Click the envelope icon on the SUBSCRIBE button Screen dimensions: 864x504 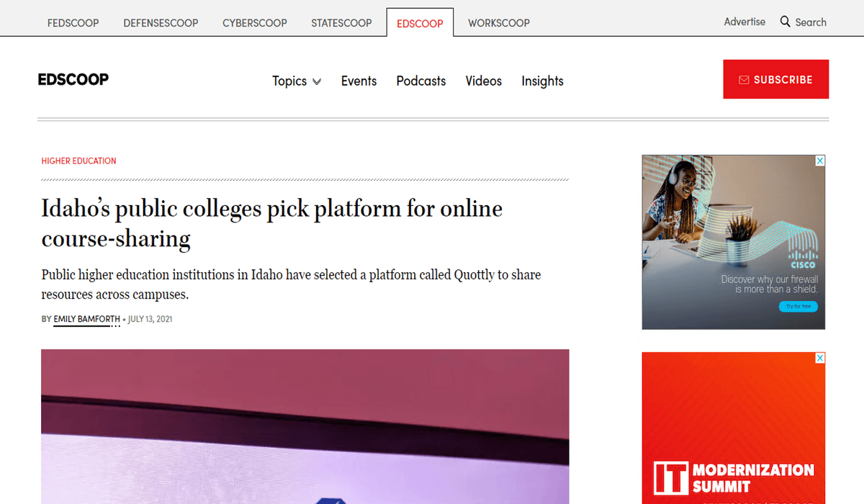point(744,79)
